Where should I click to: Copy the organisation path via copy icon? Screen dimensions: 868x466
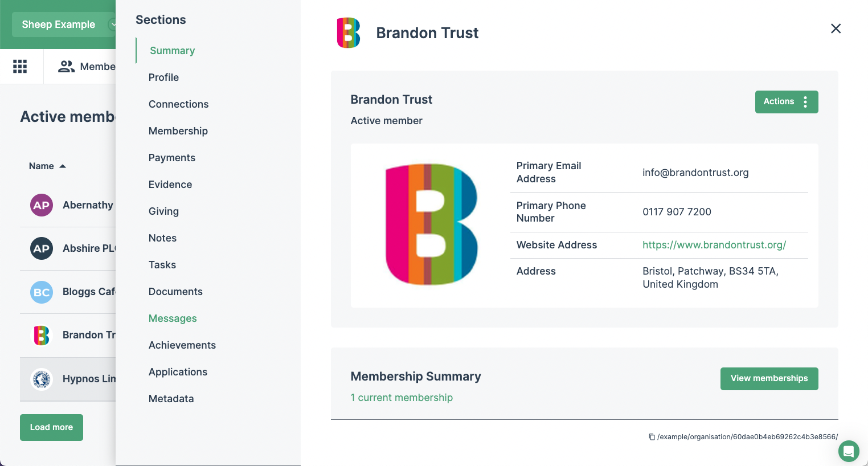coord(652,437)
